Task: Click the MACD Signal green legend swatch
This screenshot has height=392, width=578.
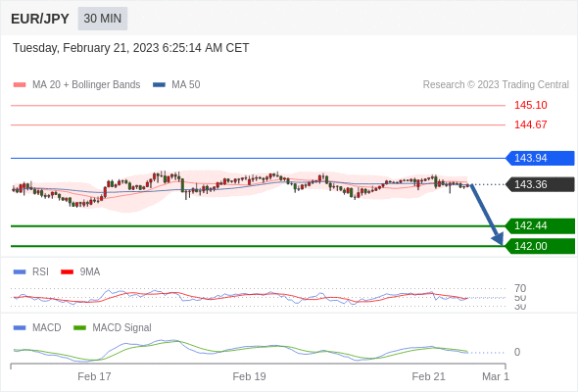Action: point(79,328)
